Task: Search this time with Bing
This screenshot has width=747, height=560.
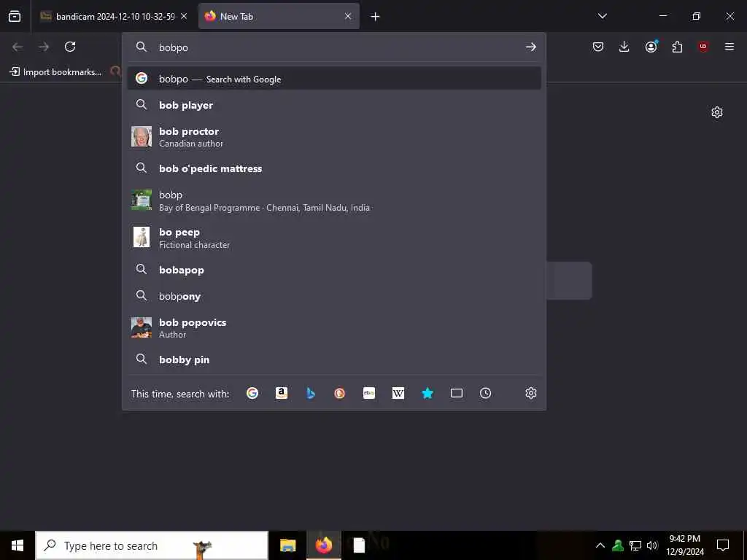Action: (x=311, y=393)
